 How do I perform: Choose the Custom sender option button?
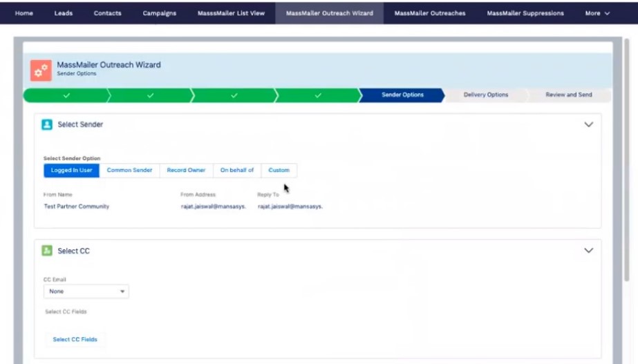[x=279, y=170]
